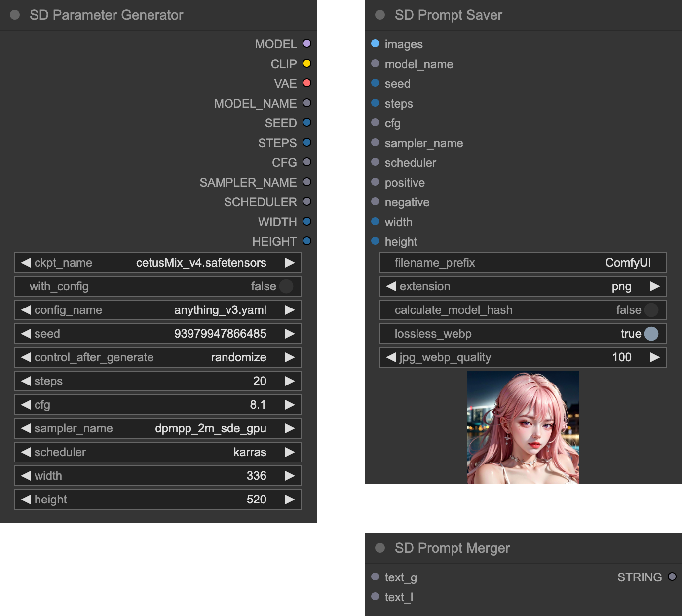682x616 pixels.
Task: Decrease width with left arrow
Action: click(26, 476)
